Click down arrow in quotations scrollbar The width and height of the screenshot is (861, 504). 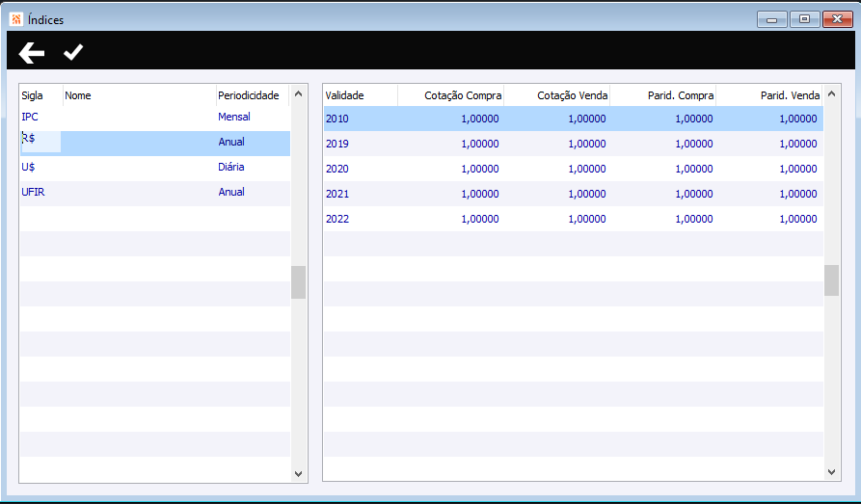[x=831, y=472]
